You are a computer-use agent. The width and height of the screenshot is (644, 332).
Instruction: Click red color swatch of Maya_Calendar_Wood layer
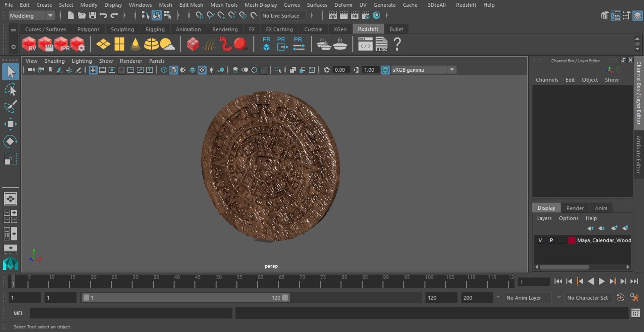tap(572, 240)
